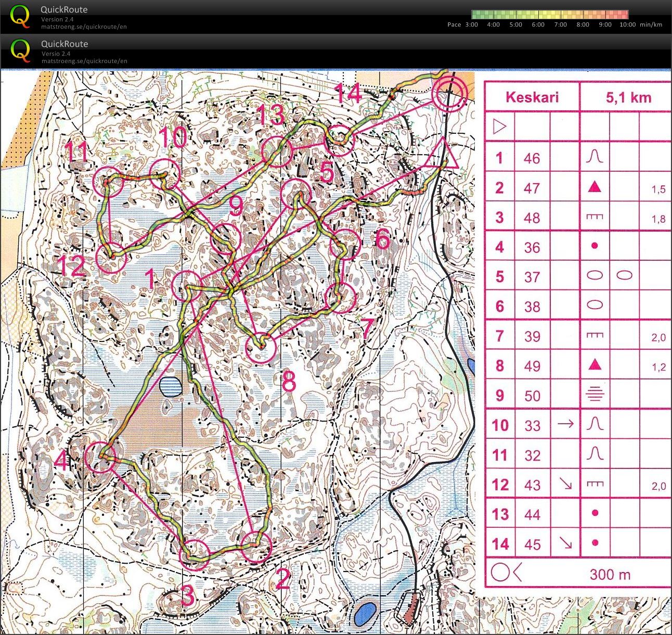Click the marsh symbol in row 9
The width and height of the screenshot is (672, 635).
pos(595,394)
